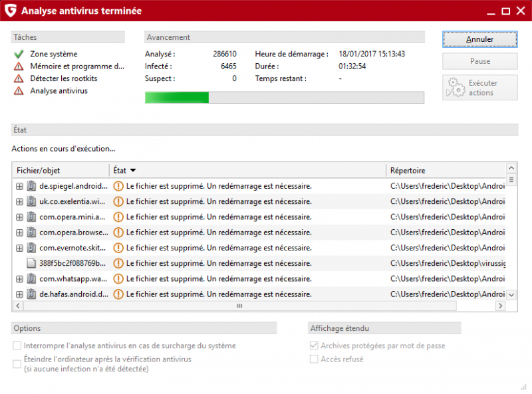
Task: Expand the com.whatsapp.wa entry
Action: (x=20, y=279)
